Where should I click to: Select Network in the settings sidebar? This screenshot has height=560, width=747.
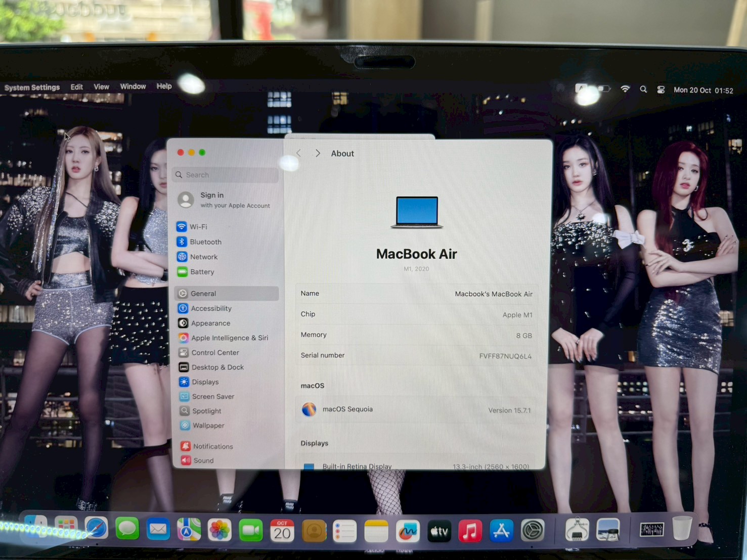pyautogui.click(x=204, y=257)
